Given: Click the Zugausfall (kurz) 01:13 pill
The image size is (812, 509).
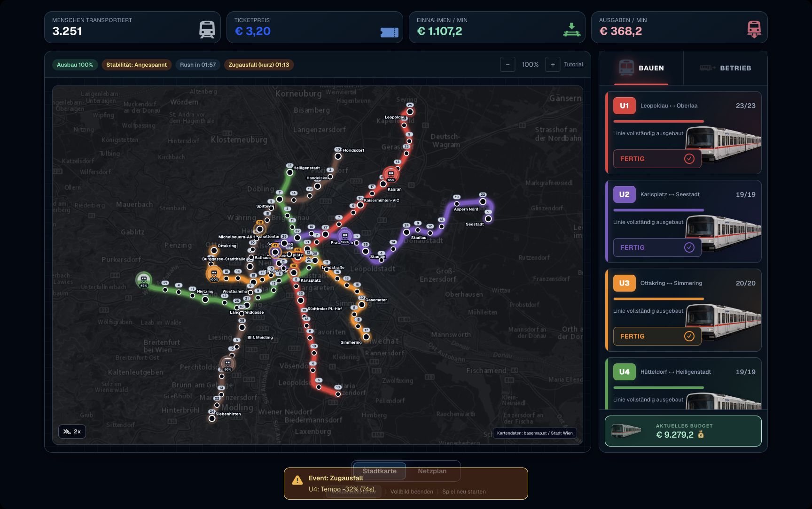Looking at the screenshot, I should pos(259,65).
